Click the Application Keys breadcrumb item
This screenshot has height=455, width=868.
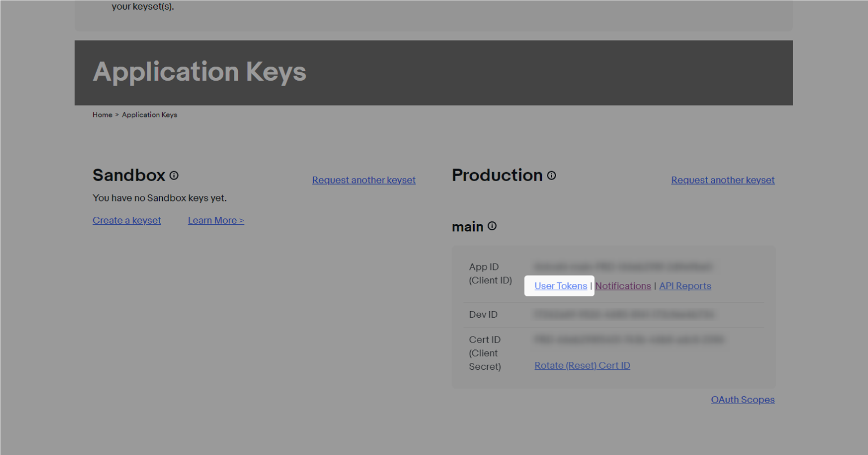click(150, 115)
